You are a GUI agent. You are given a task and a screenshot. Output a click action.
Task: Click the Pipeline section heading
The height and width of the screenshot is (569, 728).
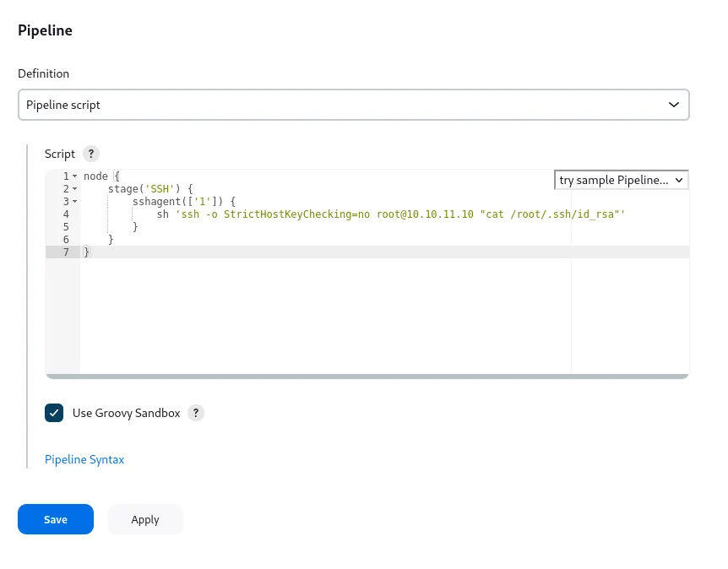click(x=45, y=30)
